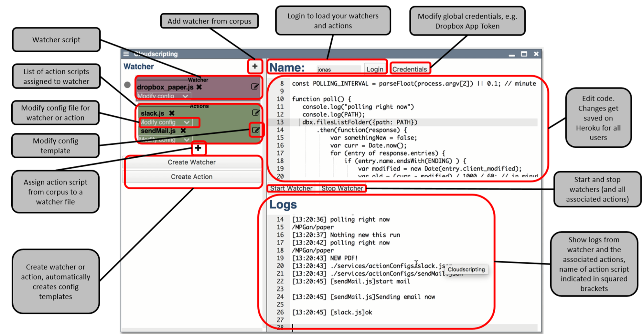Remove the dropbox_paper.js watcher
Viewport: 644px width, 336px height.
point(199,87)
